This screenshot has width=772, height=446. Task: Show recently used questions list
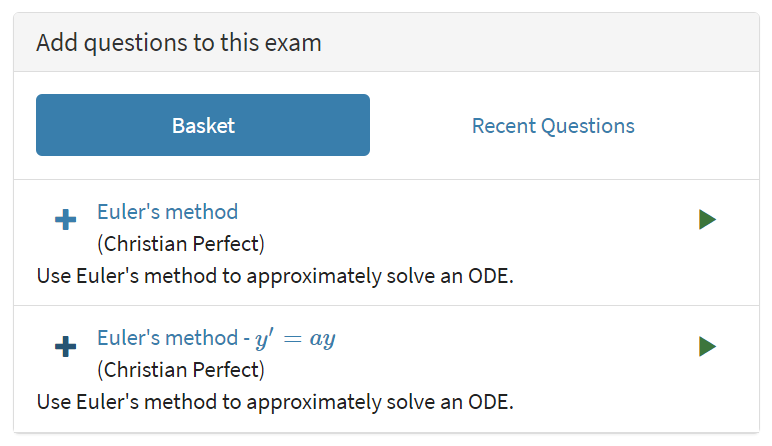(553, 126)
